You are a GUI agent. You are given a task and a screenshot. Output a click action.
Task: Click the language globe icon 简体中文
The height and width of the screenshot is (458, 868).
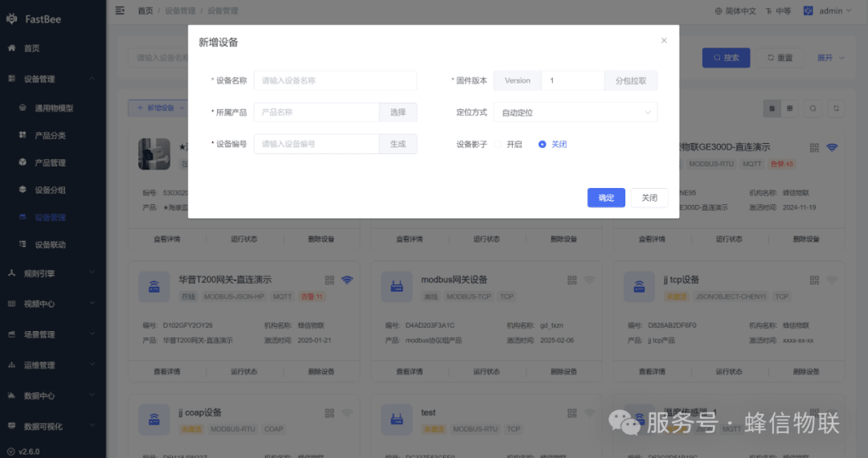(x=719, y=11)
